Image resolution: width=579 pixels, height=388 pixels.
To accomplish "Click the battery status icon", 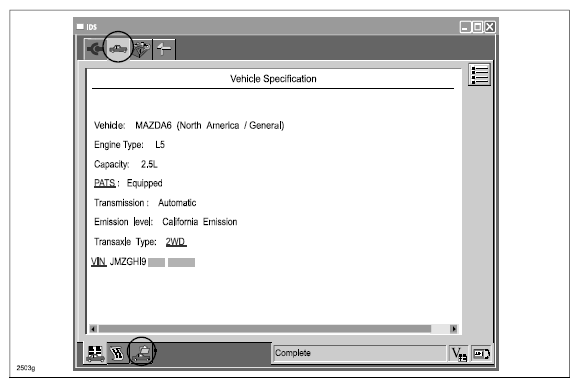I will (481, 354).
